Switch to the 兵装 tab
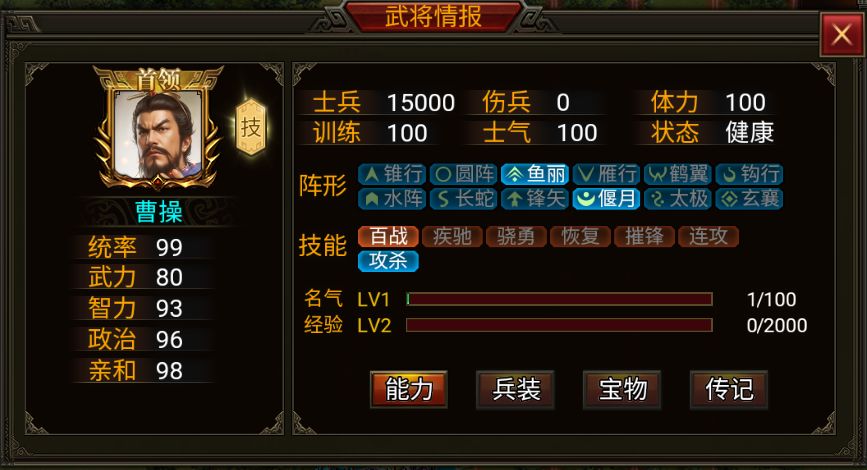The image size is (867, 470). 515,389
